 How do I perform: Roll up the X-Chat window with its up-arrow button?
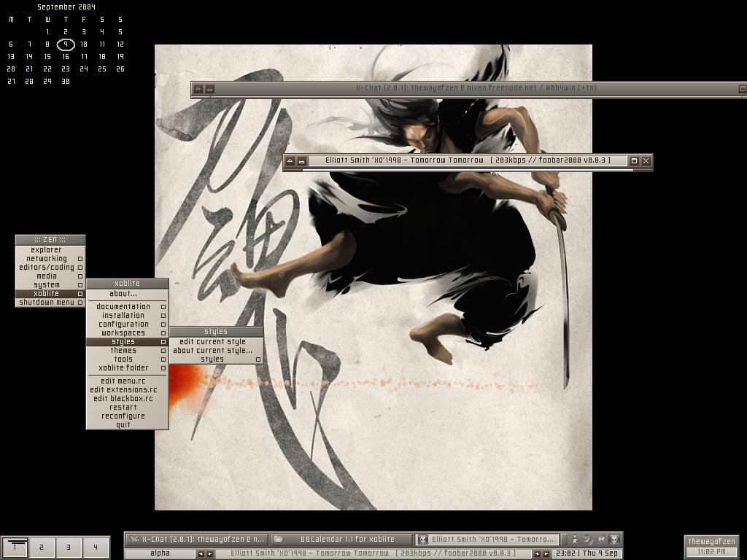[198, 88]
